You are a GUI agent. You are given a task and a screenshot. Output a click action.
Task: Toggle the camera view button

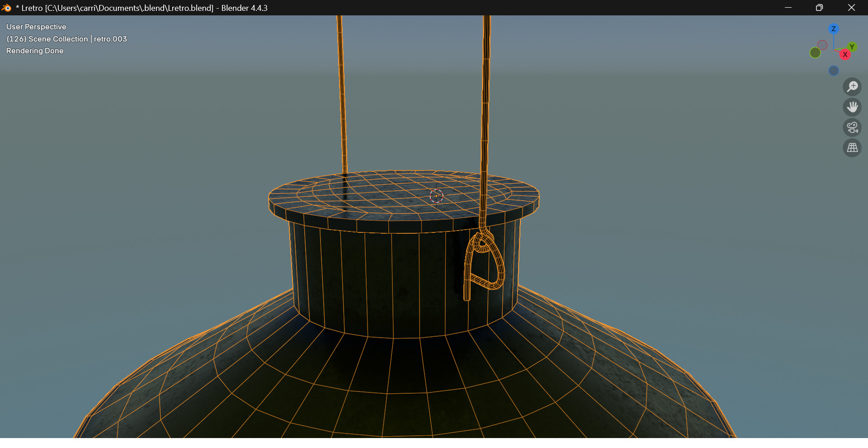852,127
